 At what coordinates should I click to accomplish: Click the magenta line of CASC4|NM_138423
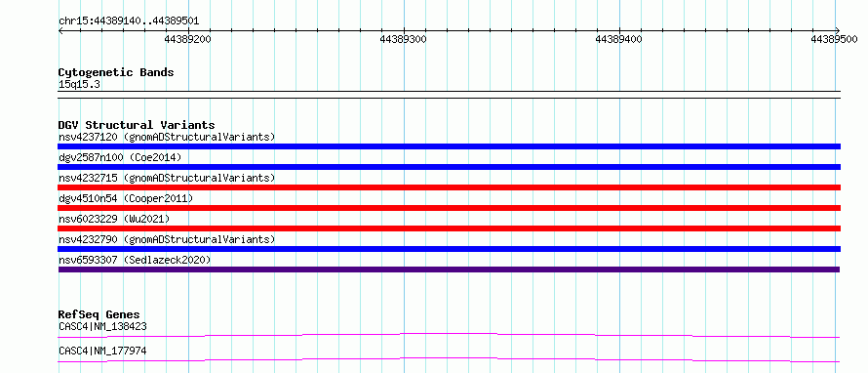(x=449, y=335)
